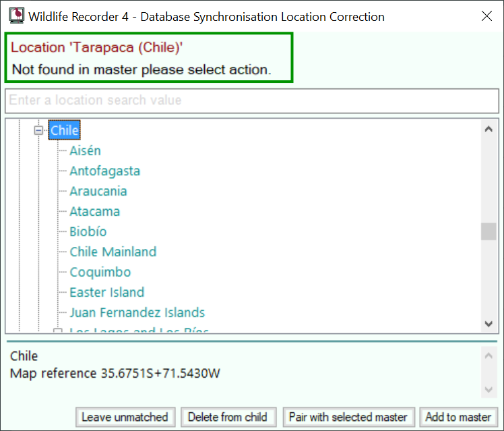Select Antofagasta region entry
The width and height of the screenshot is (504, 431).
coord(105,171)
